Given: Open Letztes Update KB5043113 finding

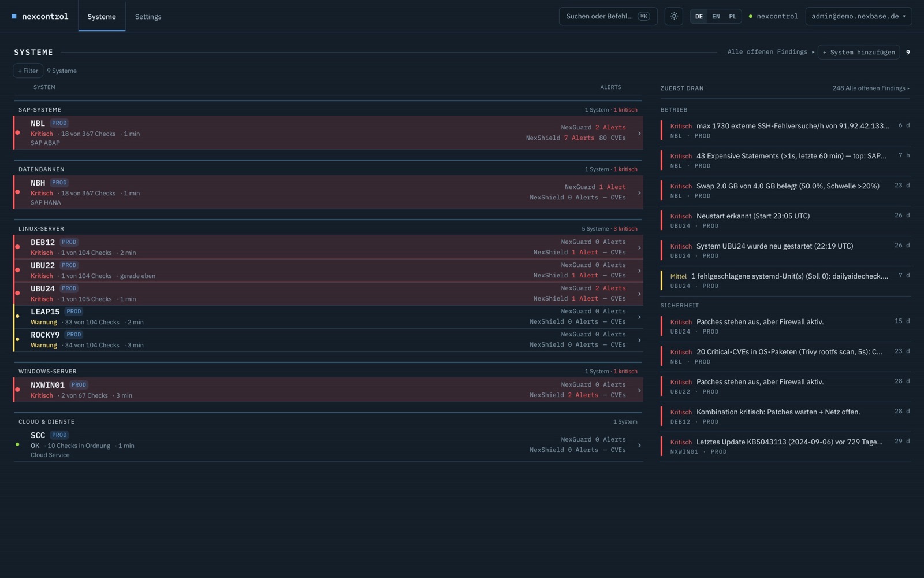Looking at the screenshot, I should click(x=785, y=446).
